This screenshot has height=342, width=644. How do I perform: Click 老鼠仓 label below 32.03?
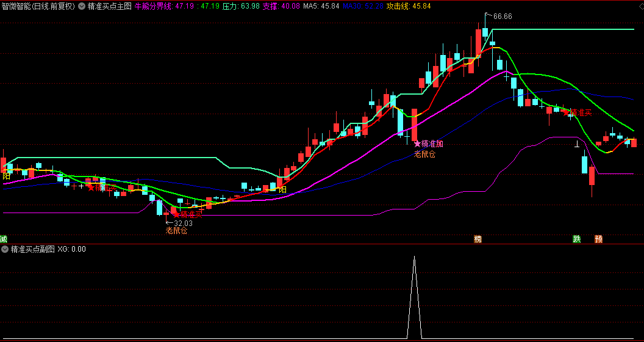(x=176, y=231)
